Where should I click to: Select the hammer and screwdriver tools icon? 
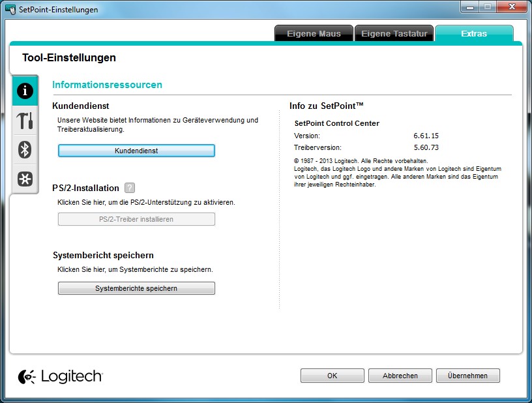coord(25,121)
